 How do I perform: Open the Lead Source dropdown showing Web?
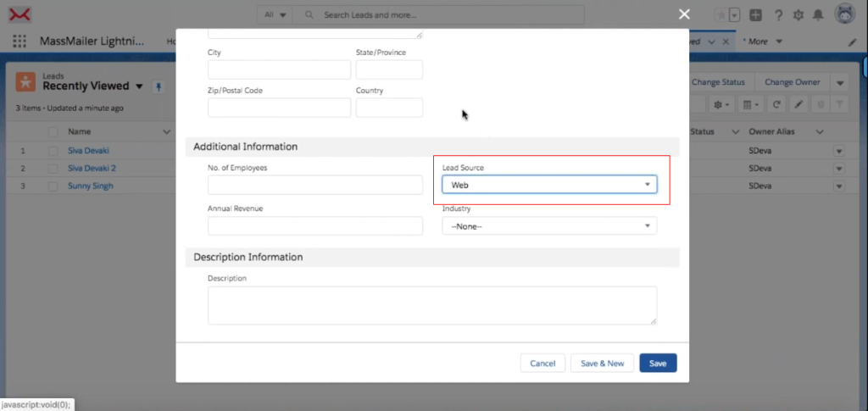point(549,185)
